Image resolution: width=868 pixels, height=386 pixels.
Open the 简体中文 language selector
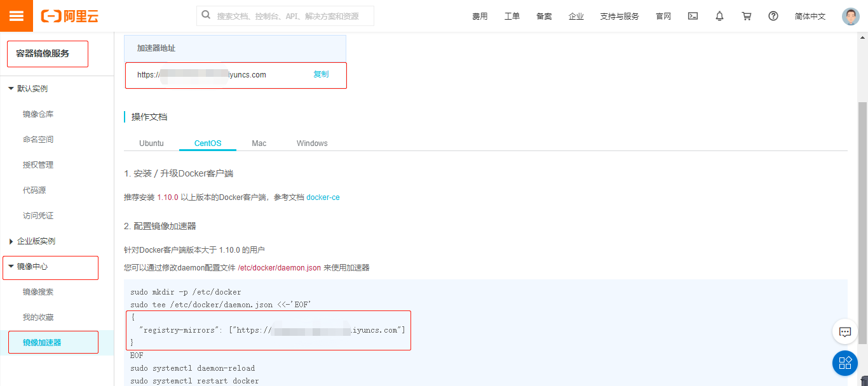[x=810, y=17]
